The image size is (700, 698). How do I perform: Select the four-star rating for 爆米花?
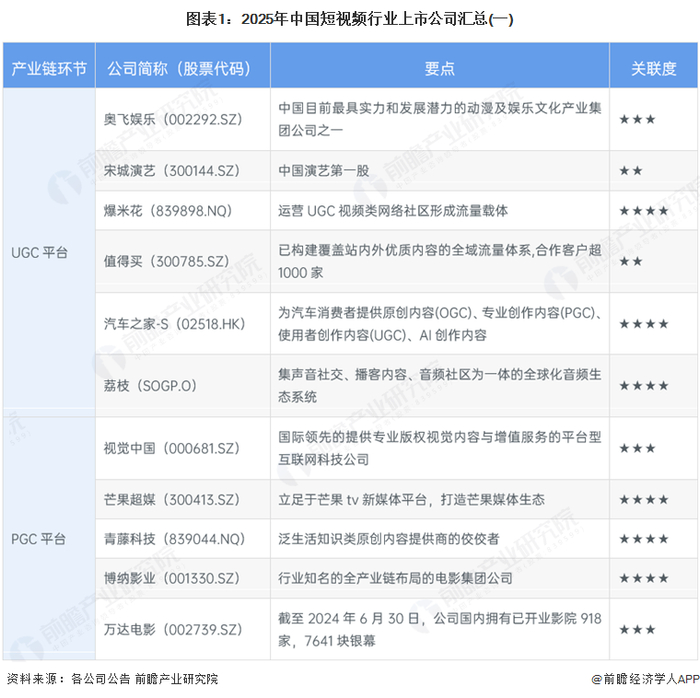point(644,211)
